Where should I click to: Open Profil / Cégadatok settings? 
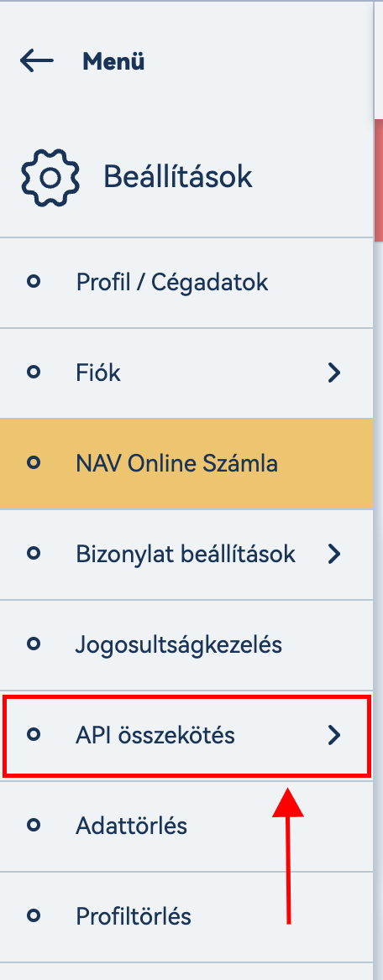(x=186, y=283)
